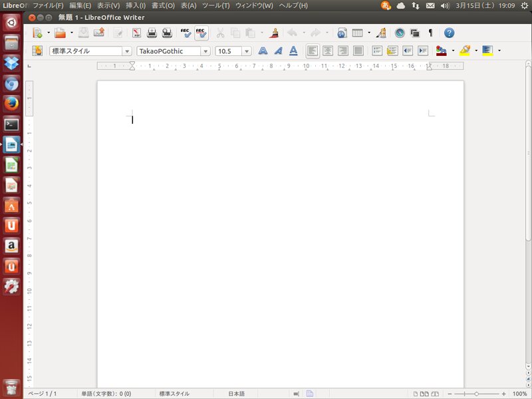Apply italic with slanted A icon

click(x=278, y=51)
